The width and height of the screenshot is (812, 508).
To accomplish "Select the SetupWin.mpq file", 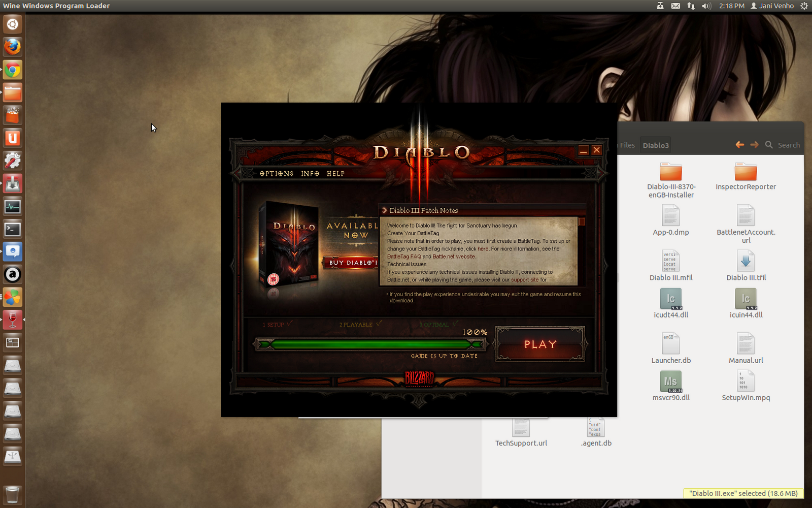I will [x=746, y=386].
